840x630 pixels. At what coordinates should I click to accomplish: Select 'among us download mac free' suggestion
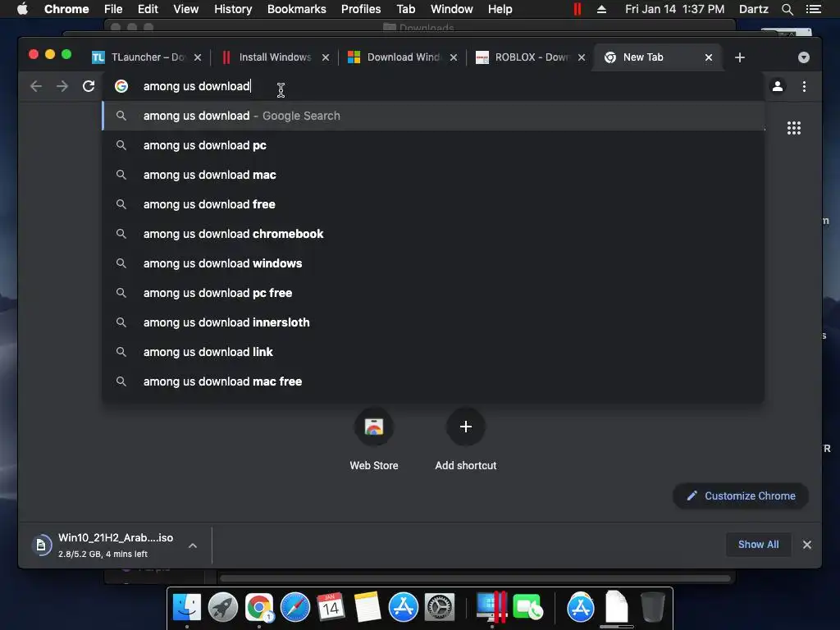(433, 381)
